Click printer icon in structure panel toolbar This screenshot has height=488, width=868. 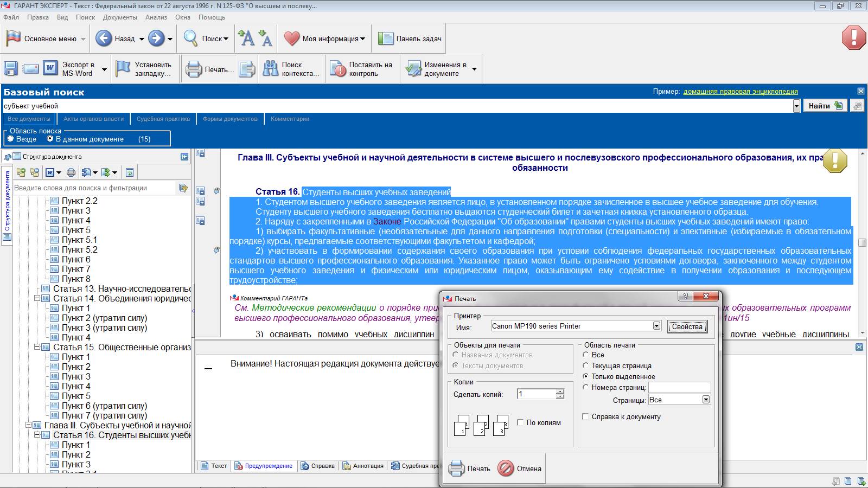[71, 172]
